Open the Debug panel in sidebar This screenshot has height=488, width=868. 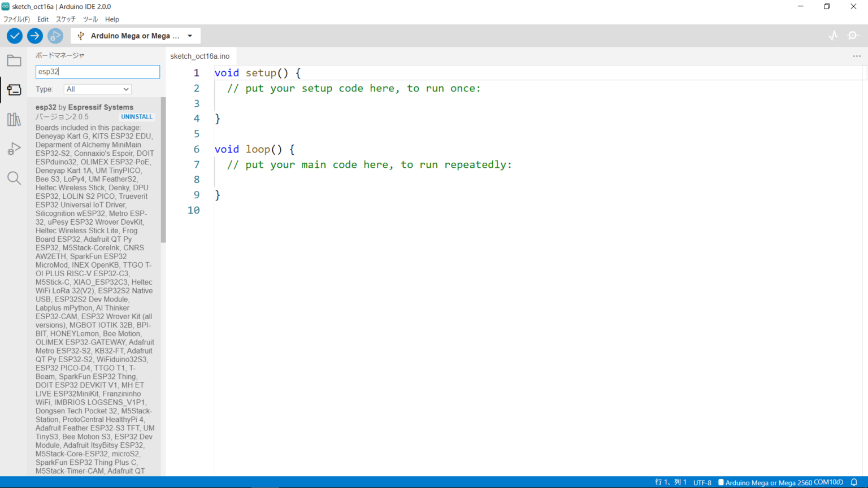[x=14, y=149]
